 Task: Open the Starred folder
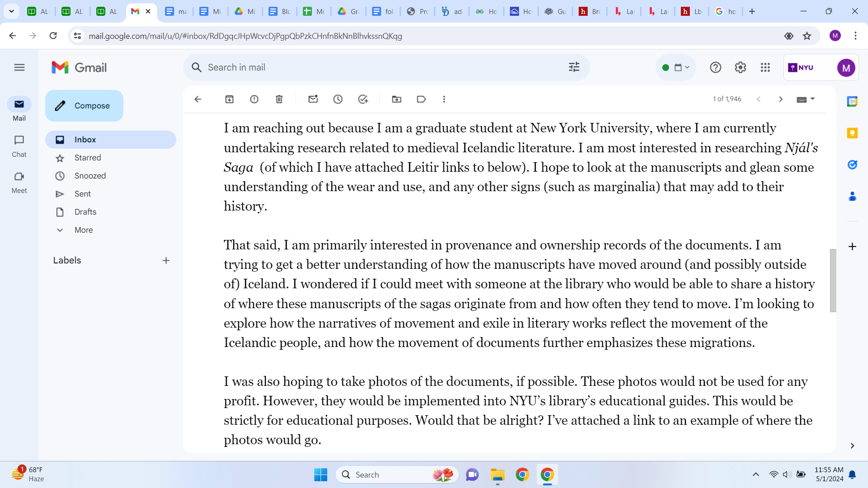[x=88, y=158]
